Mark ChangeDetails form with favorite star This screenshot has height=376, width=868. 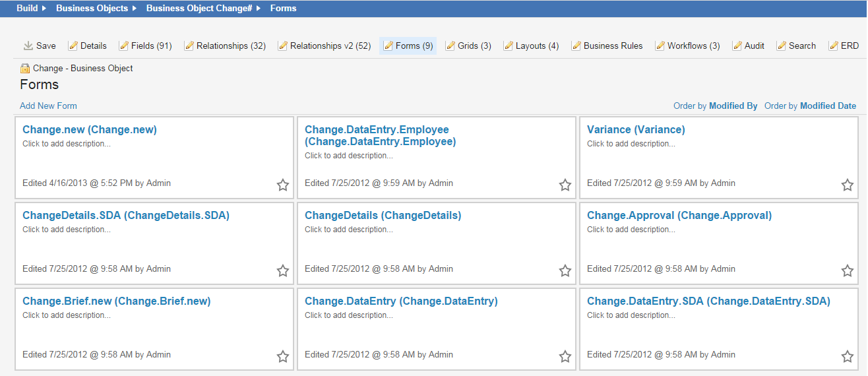pyautogui.click(x=565, y=271)
